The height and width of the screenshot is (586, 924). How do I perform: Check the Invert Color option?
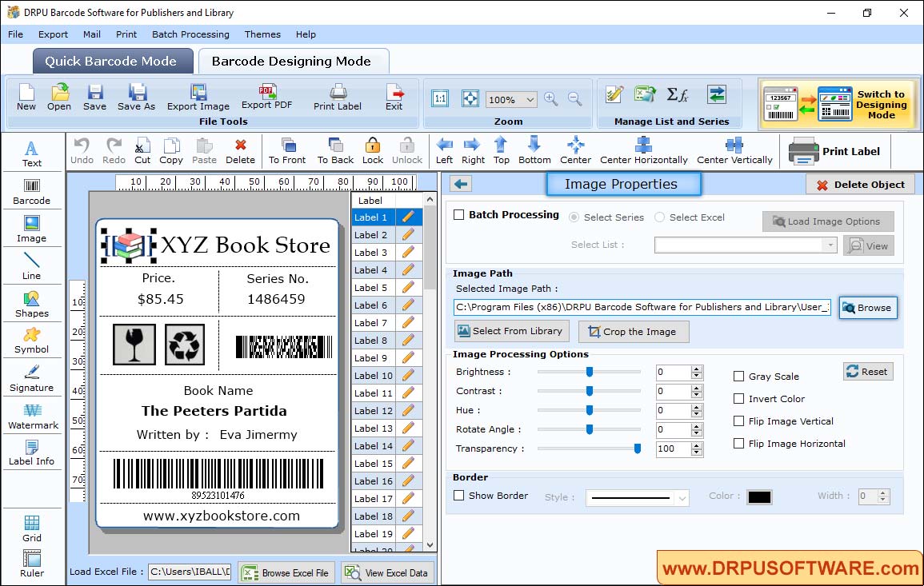coord(738,399)
